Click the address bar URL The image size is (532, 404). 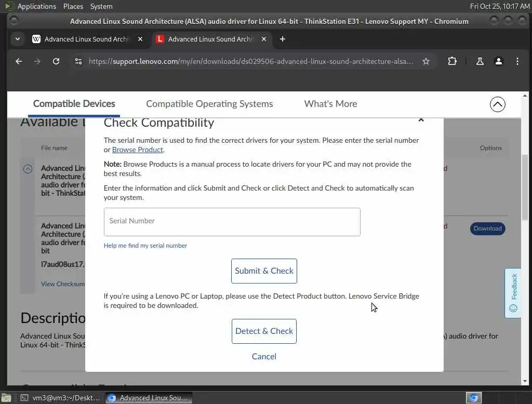pos(251,61)
